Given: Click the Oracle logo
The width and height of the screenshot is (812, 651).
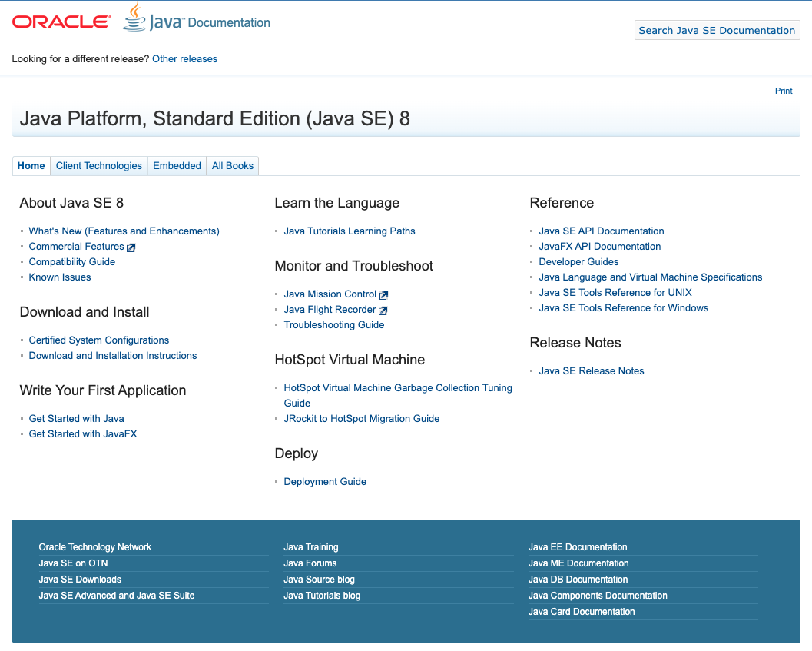Looking at the screenshot, I should 61,22.
